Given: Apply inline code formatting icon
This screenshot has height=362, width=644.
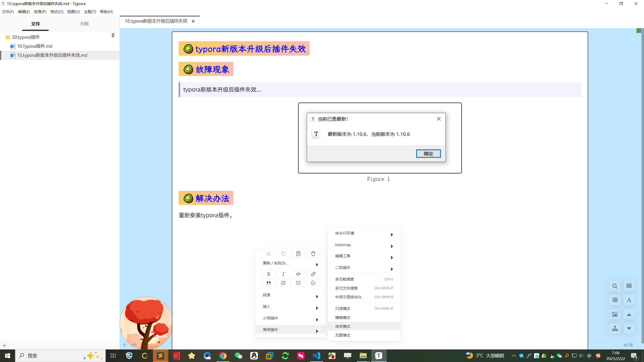Looking at the screenshot, I should pos(298,274).
